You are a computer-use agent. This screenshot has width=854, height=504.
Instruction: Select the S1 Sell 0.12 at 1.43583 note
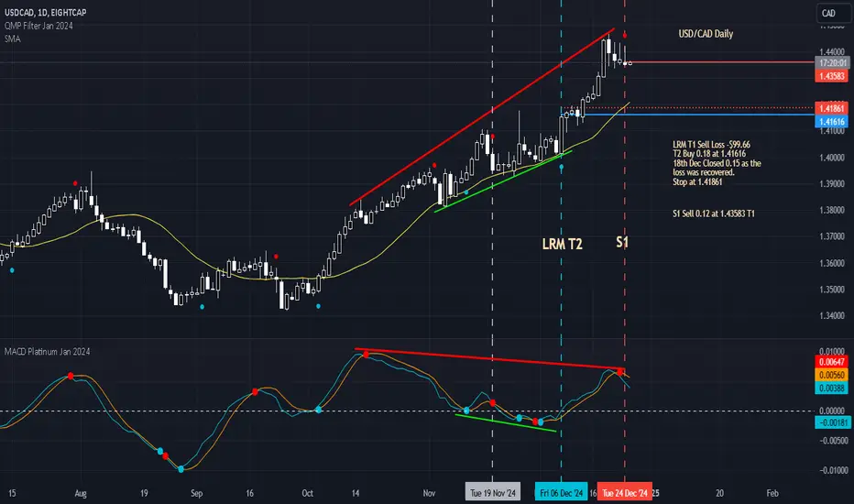[x=714, y=214]
